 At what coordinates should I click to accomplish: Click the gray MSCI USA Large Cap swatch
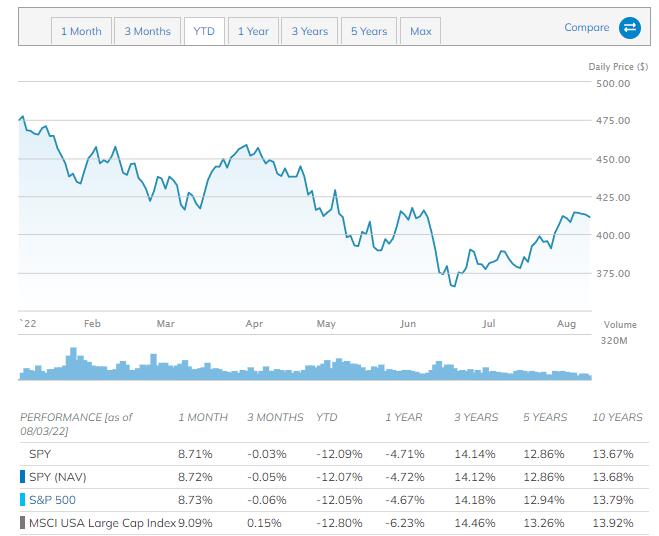tap(23, 523)
